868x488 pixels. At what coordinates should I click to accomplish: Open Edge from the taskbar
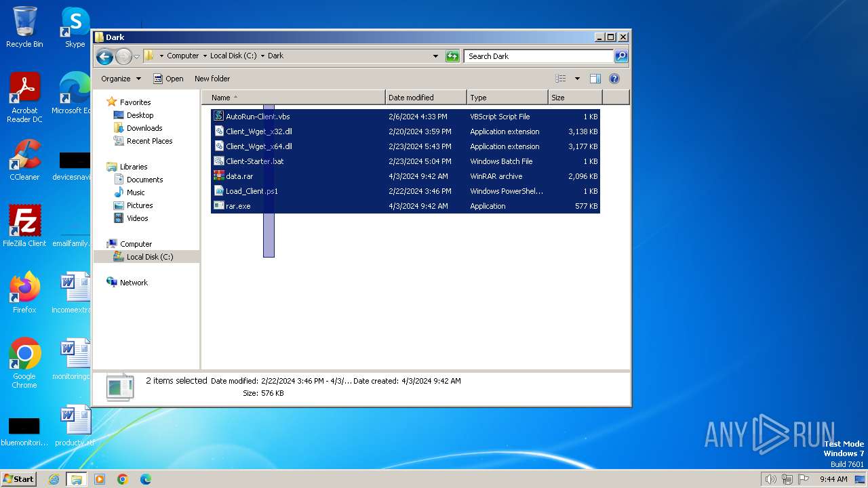[146, 479]
